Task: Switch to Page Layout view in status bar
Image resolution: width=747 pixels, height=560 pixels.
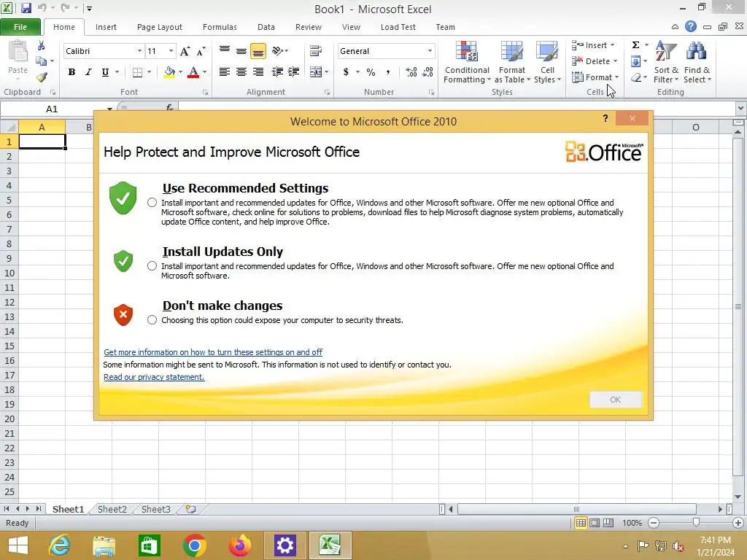Action: coord(595,523)
